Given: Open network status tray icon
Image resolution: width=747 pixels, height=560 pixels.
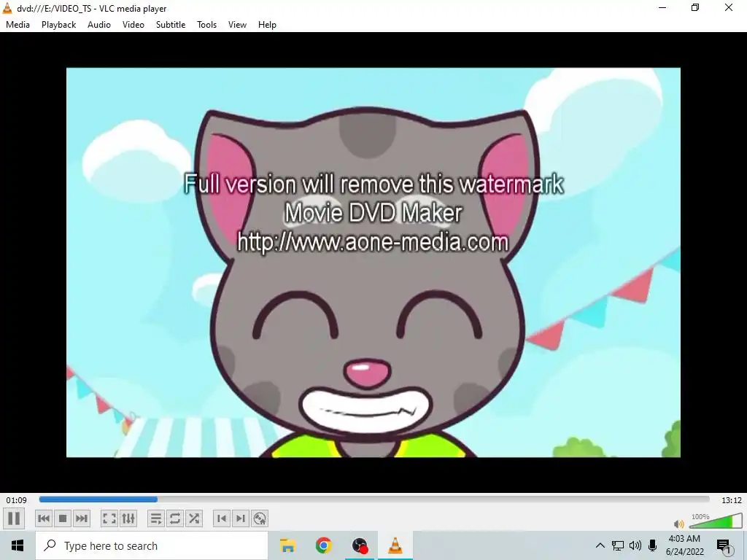Looking at the screenshot, I should coord(618,545).
